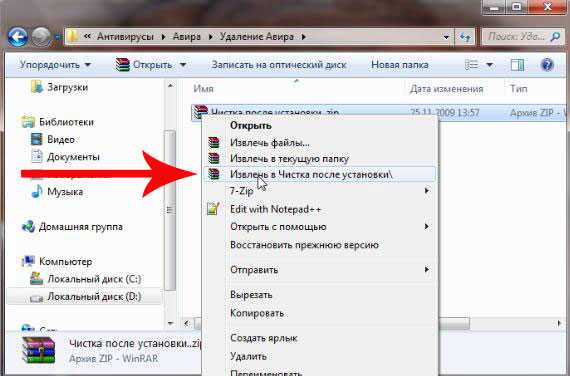Select Загрузки in the navigation tree

tap(68, 87)
